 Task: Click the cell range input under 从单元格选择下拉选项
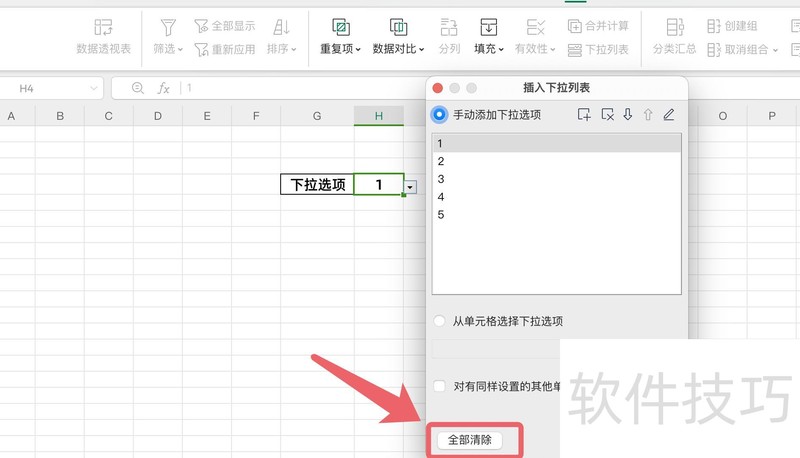coord(496,348)
